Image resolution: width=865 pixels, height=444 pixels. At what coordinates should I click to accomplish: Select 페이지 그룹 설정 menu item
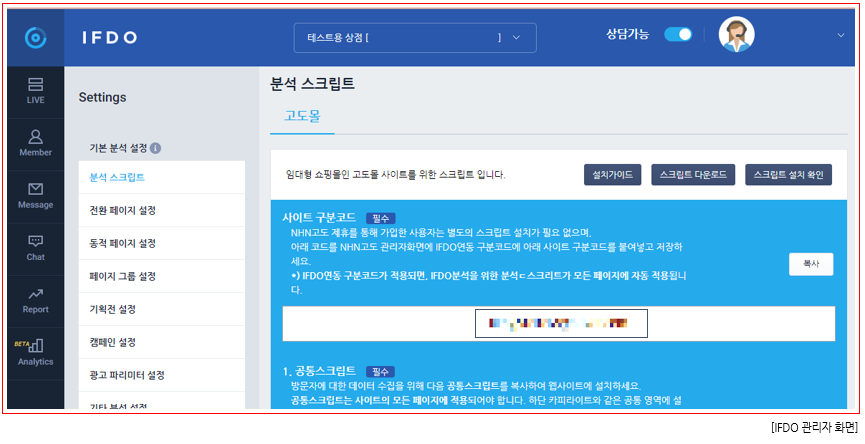pos(162,276)
